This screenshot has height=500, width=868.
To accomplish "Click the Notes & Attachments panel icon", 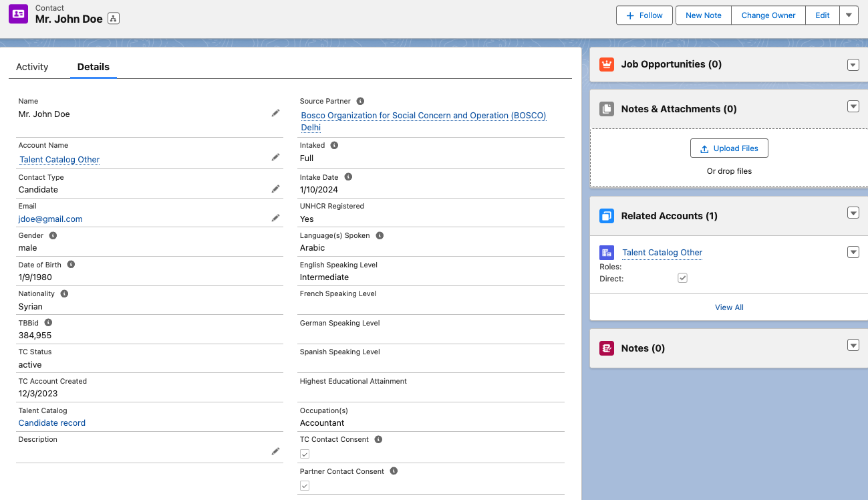I will 607,108.
